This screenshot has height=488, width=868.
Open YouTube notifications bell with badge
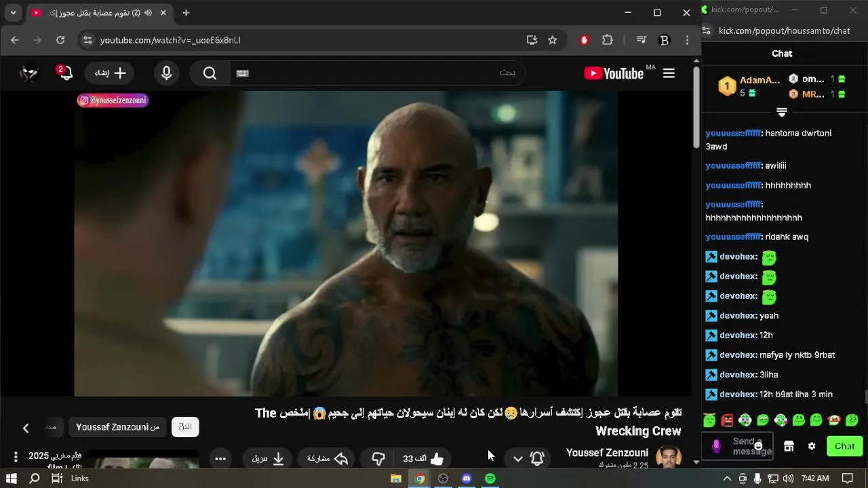pyautogui.click(x=65, y=73)
